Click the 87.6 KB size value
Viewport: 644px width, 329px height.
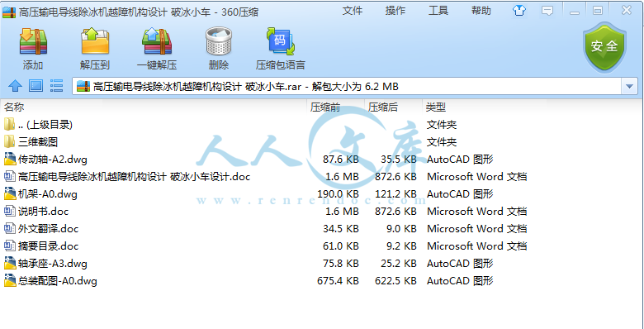pyautogui.click(x=341, y=160)
